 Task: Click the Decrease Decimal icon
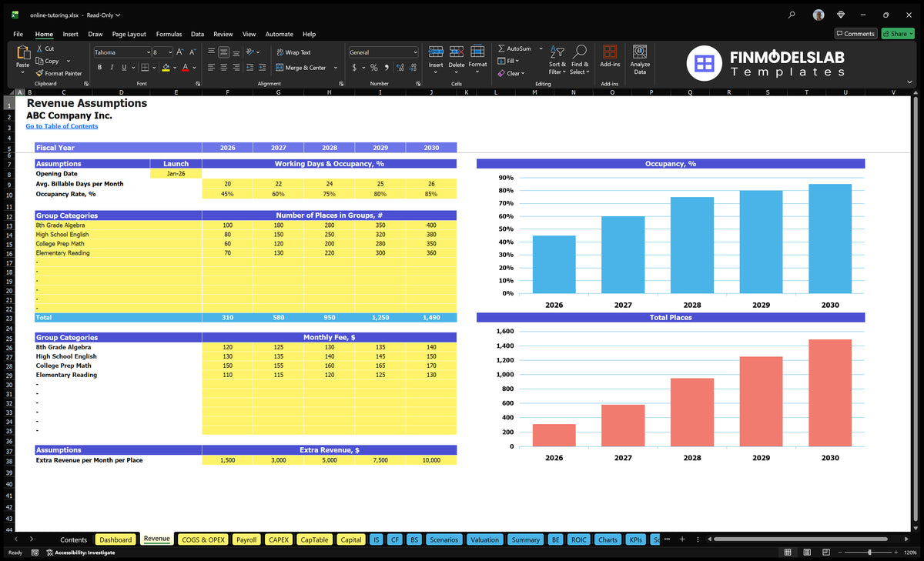click(x=413, y=68)
